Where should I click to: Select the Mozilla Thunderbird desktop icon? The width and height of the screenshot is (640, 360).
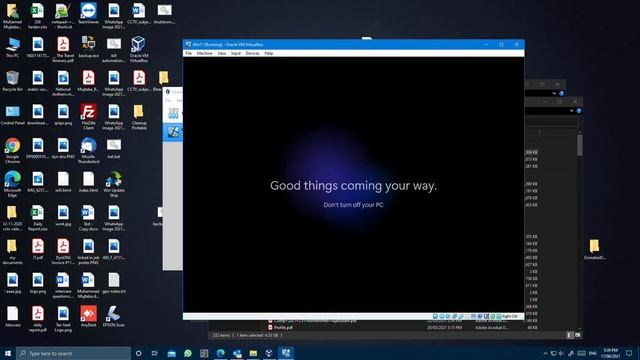[x=89, y=151]
